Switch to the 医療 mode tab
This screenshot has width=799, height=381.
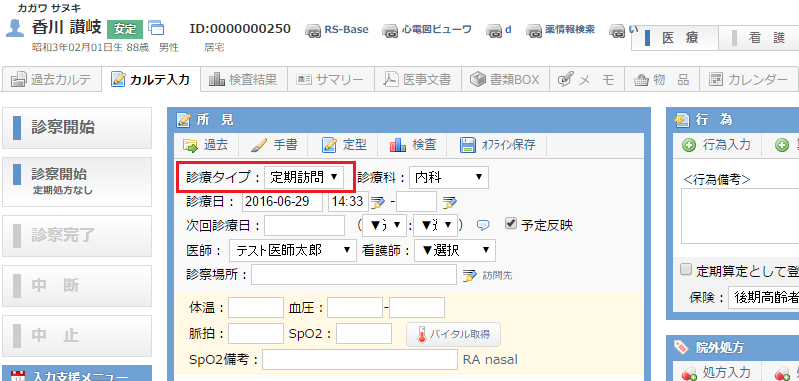[x=675, y=38]
